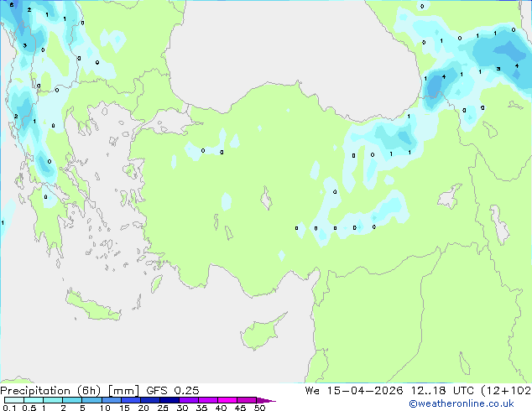Click the 'Precipitation (6h)' title text
532x411 pixels.
pos(50,391)
